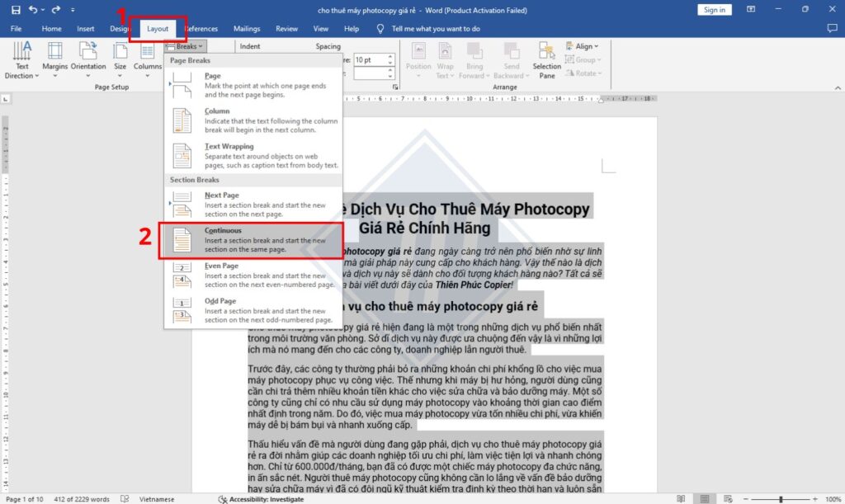Image resolution: width=845 pixels, height=504 pixels.
Task: Expand the Rotate options
Action: pos(583,73)
